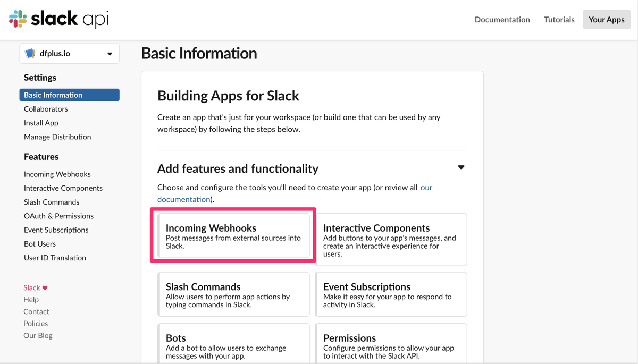The width and height of the screenshot is (638, 364).
Task: Open Event Subscriptions in the sidebar
Action: coord(56,230)
